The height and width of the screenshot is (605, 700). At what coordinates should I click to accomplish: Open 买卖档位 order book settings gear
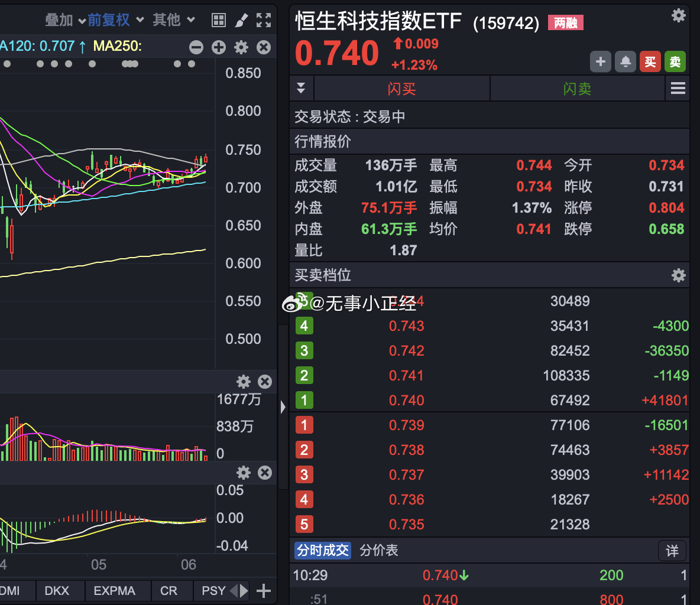pos(679,275)
